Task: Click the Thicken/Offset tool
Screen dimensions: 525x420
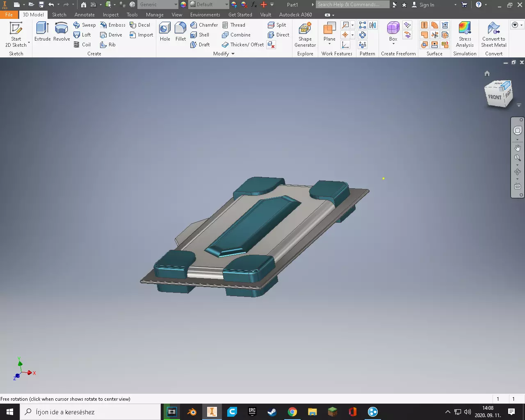Action: click(243, 45)
